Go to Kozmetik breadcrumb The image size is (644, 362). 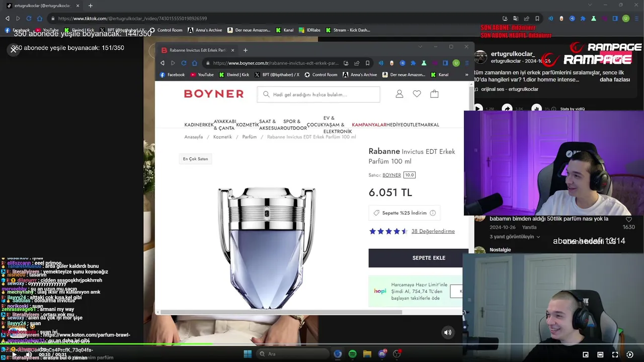[x=222, y=137]
